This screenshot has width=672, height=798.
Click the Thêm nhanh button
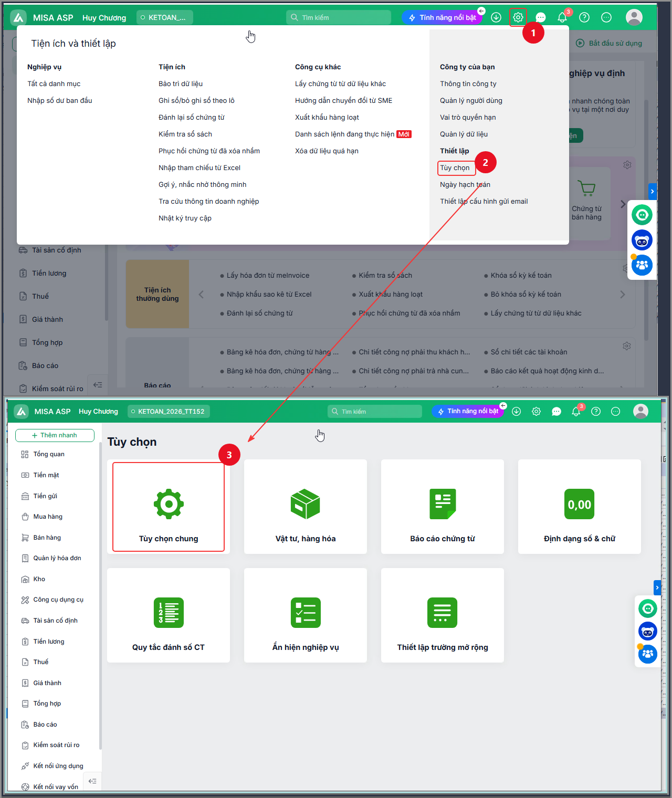click(55, 435)
